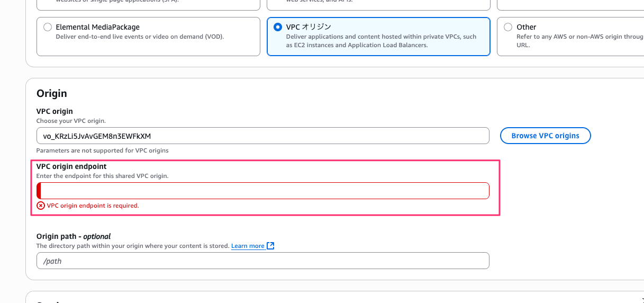Click the Origin section heading
This screenshot has height=303, width=644.
[x=52, y=94]
